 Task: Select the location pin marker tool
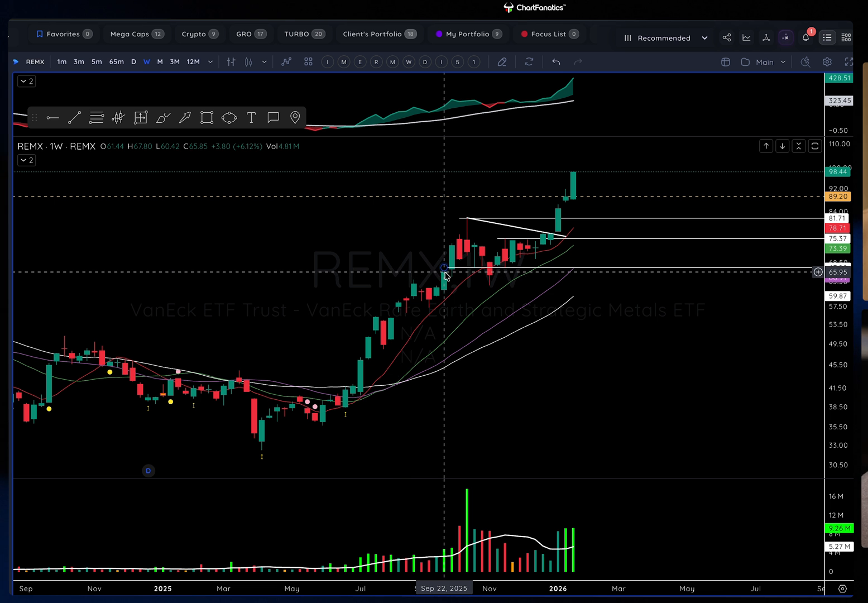click(x=295, y=118)
